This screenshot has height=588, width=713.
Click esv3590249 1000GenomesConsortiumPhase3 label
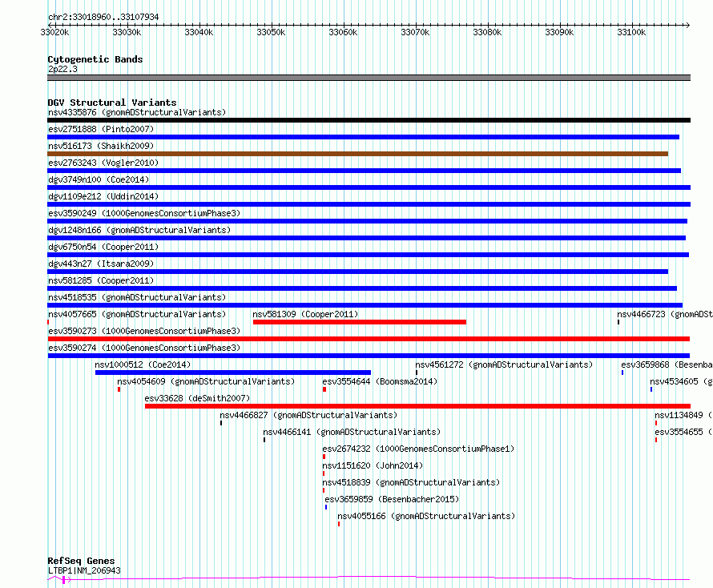coord(144,213)
